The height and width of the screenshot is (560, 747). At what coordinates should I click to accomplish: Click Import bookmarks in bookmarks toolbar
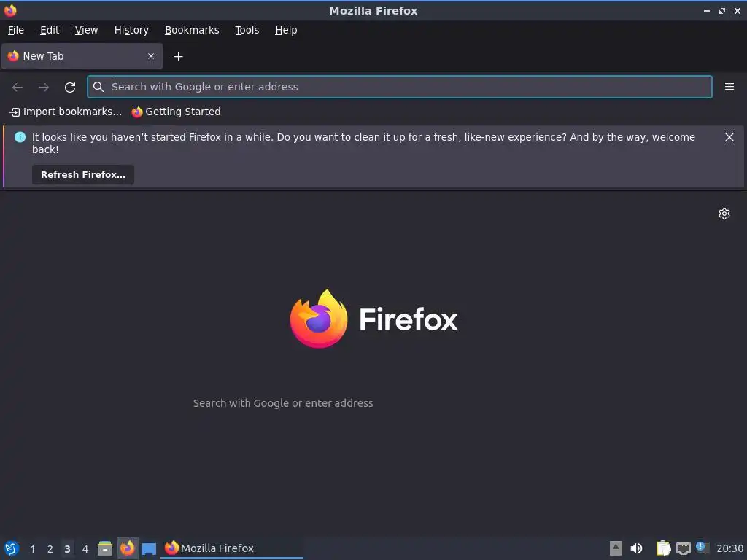click(x=66, y=112)
